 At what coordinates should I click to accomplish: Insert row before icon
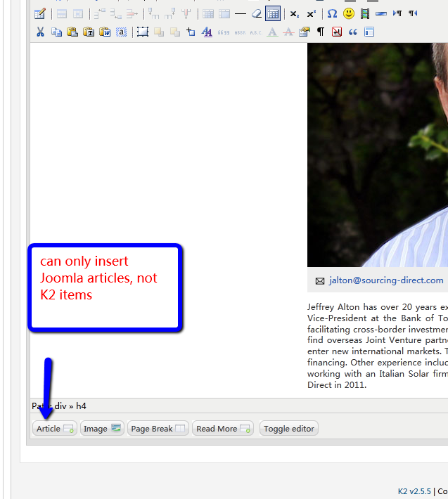(x=100, y=13)
